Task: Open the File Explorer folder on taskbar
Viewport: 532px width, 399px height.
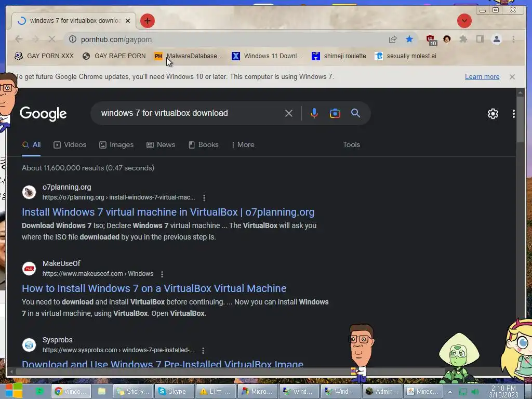Action: [101, 392]
